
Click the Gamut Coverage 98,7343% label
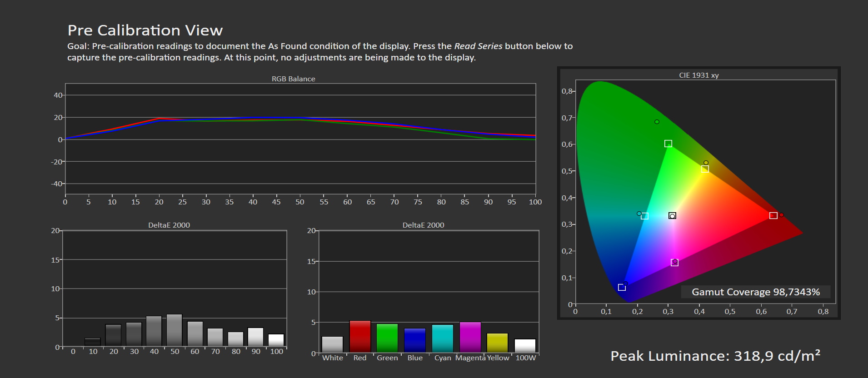[x=755, y=292]
